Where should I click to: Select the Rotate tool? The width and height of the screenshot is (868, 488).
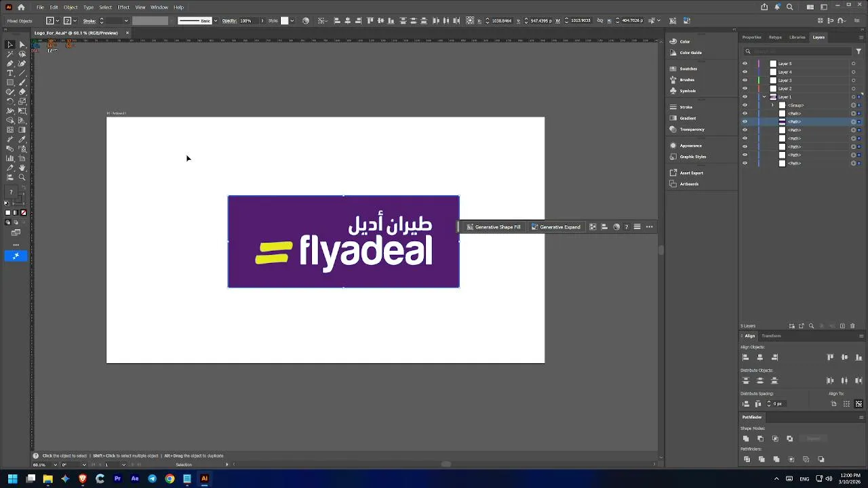coord(10,102)
